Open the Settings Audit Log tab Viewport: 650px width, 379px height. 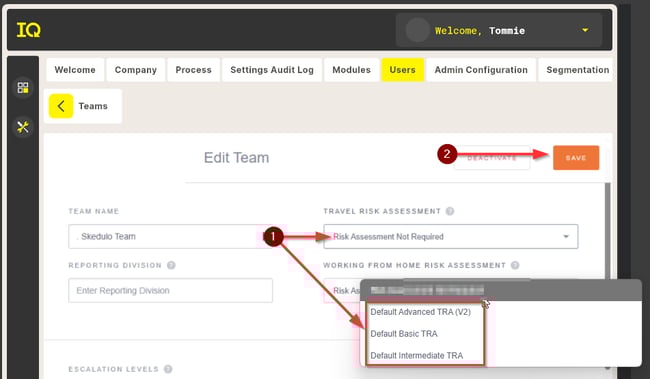tap(272, 70)
